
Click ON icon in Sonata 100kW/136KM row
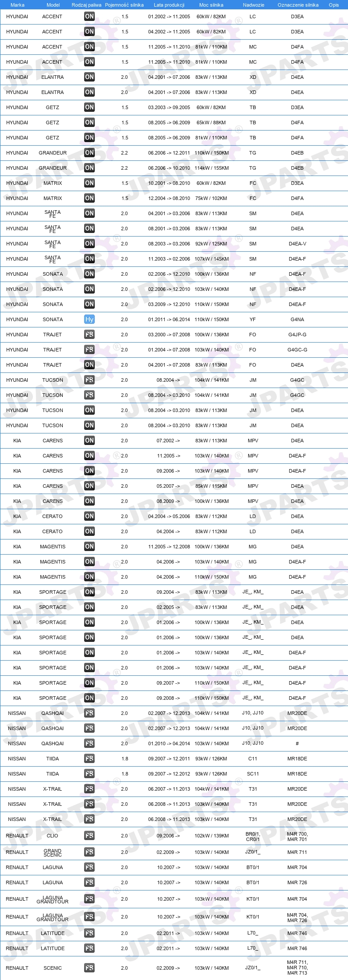pyautogui.click(x=89, y=274)
